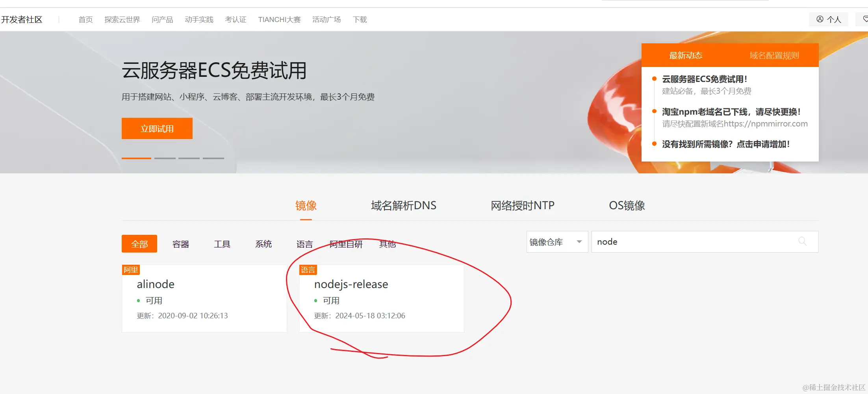Open the 域名配置规则 panel tab

point(774,55)
